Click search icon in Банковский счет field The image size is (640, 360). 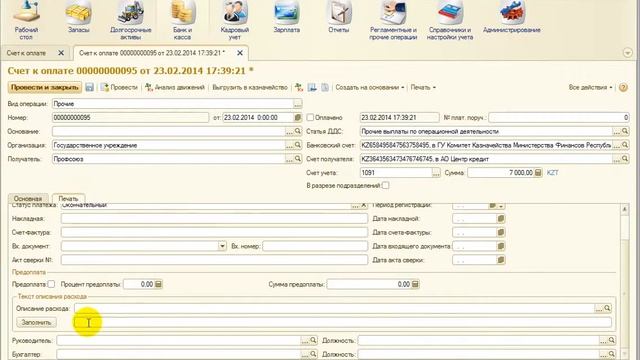(x=625, y=145)
